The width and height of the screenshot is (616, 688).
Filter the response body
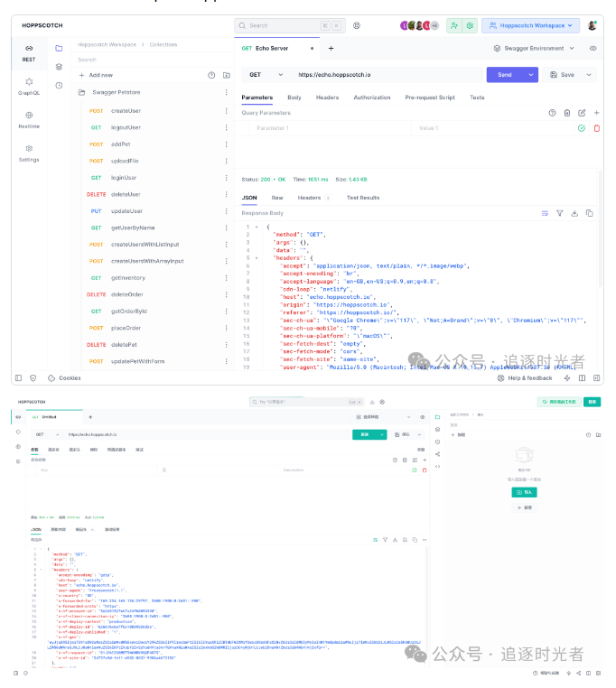560,213
